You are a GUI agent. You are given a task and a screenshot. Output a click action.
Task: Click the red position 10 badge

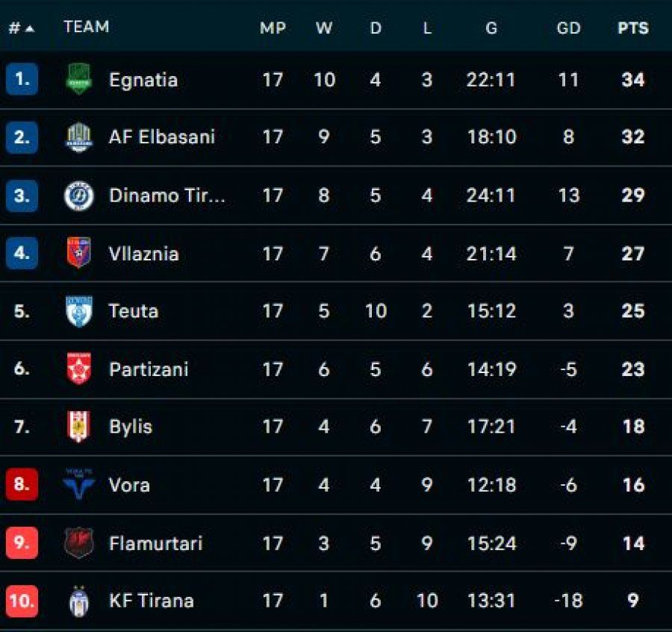[22, 601]
